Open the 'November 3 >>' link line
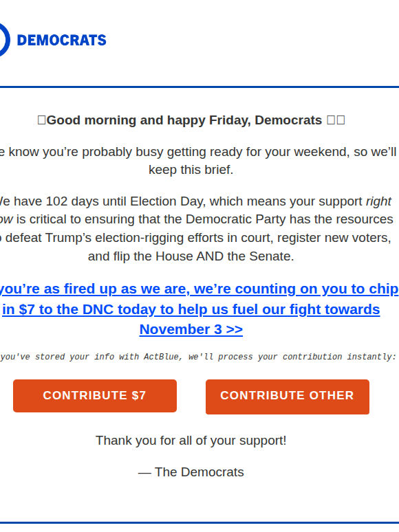399x532 pixels. point(191,329)
